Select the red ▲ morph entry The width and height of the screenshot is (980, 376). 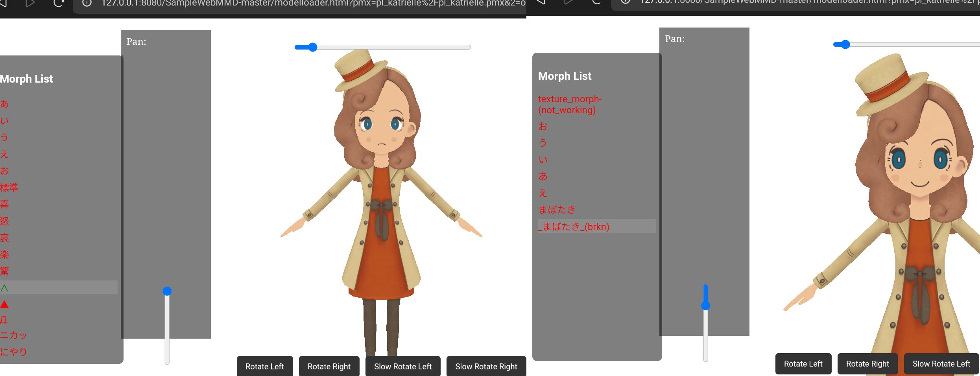(4, 304)
